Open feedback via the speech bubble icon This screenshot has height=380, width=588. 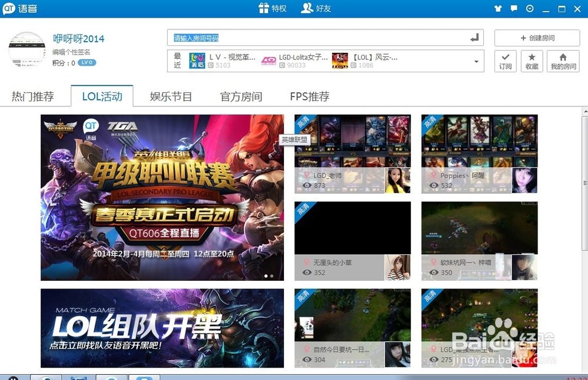pyautogui.click(x=513, y=8)
